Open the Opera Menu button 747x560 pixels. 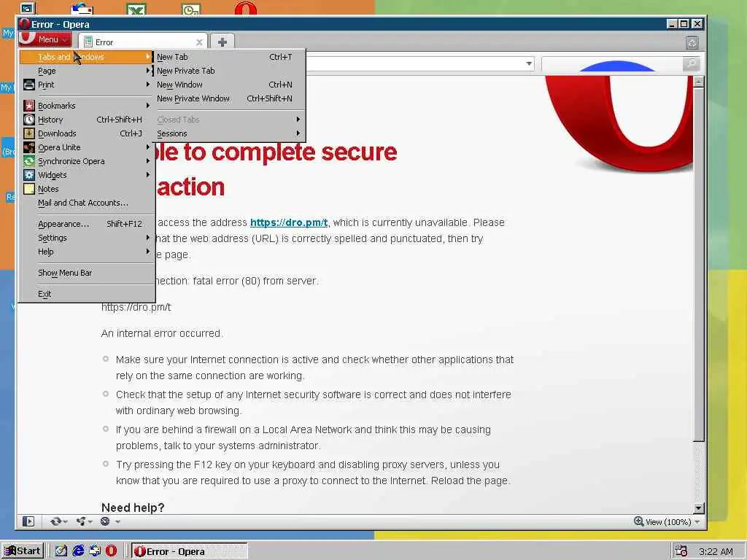tap(45, 39)
